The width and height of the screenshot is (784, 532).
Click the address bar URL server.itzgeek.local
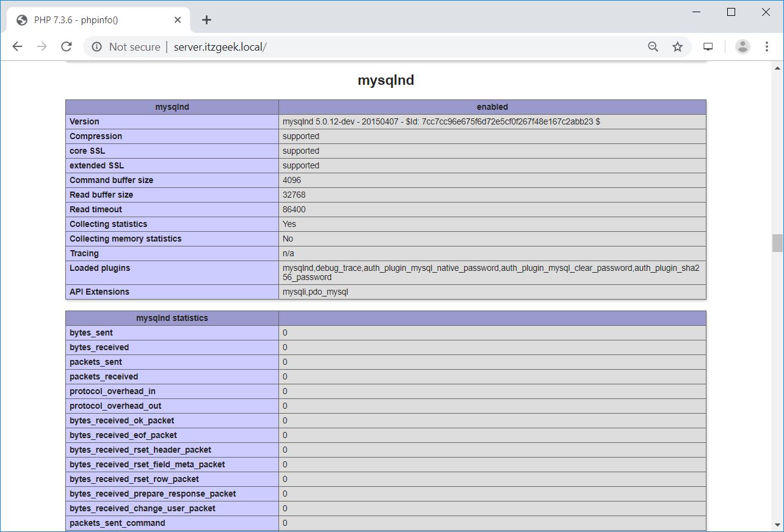click(220, 47)
